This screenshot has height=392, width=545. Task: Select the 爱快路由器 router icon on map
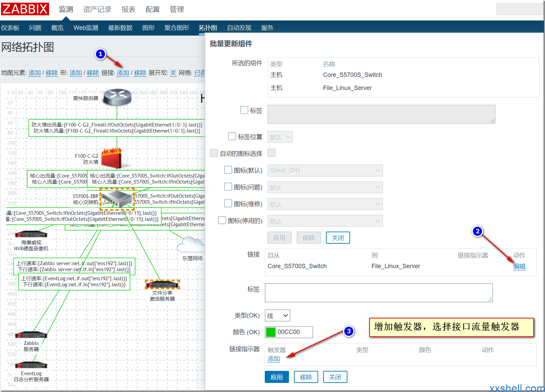tap(117, 97)
